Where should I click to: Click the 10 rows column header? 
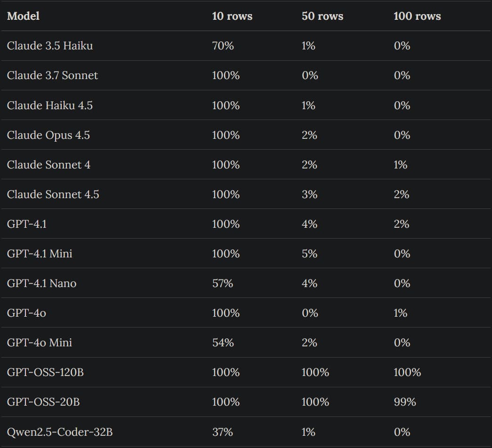pyautogui.click(x=232, y=16)
